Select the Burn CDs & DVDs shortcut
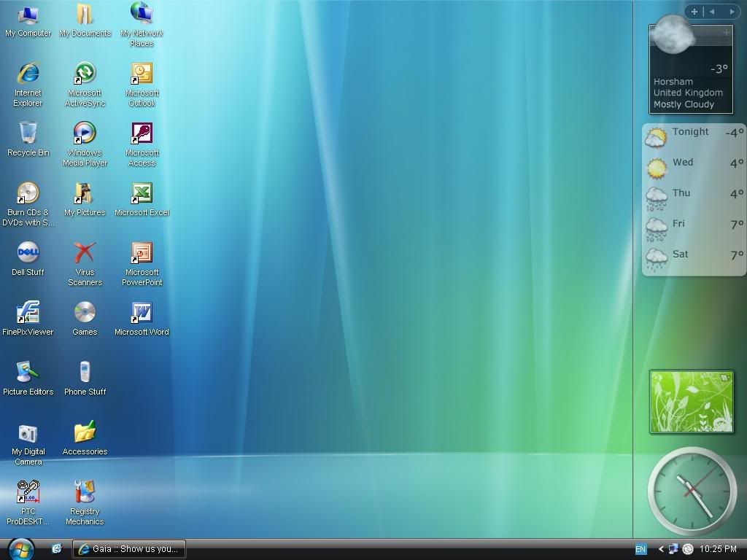The height and width of the screenshot is (560, 747). pos(28,204)
